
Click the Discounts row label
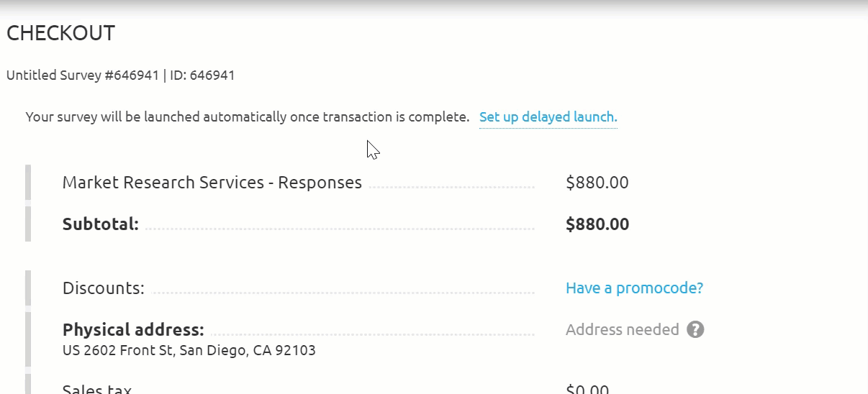tap(103, 288)
